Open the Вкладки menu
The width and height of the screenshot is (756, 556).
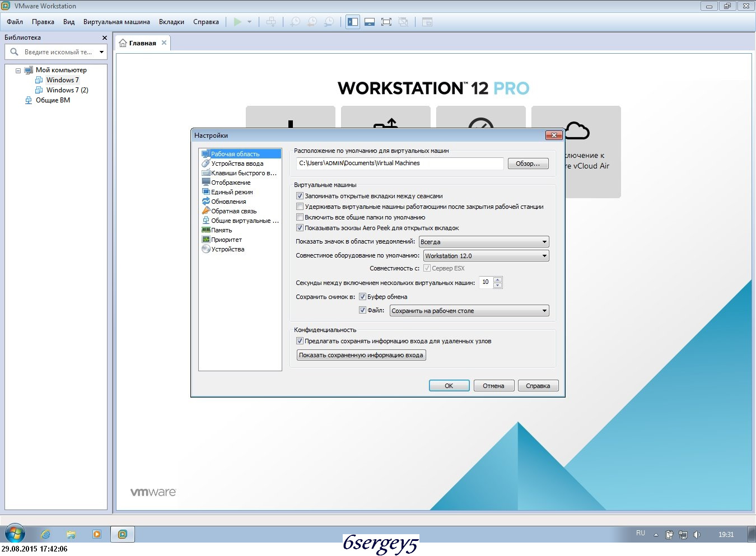click(171, 22)
